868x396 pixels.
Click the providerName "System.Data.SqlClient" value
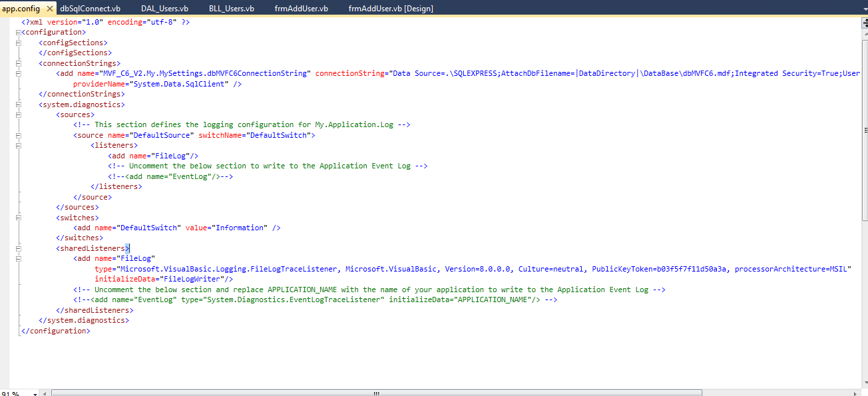179,84
